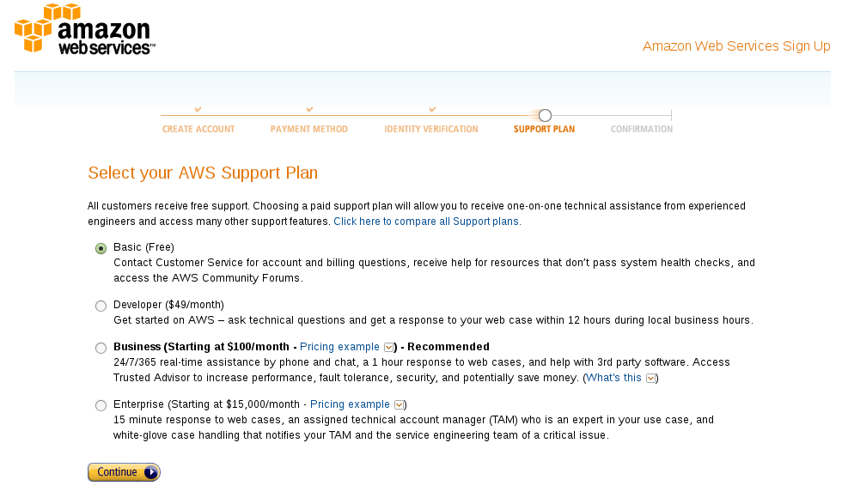Image resolution: width=848 pixels, height=504 pixels.
Task: Pick the Enterprise support plan radio
Action: (x=101, y=405)
